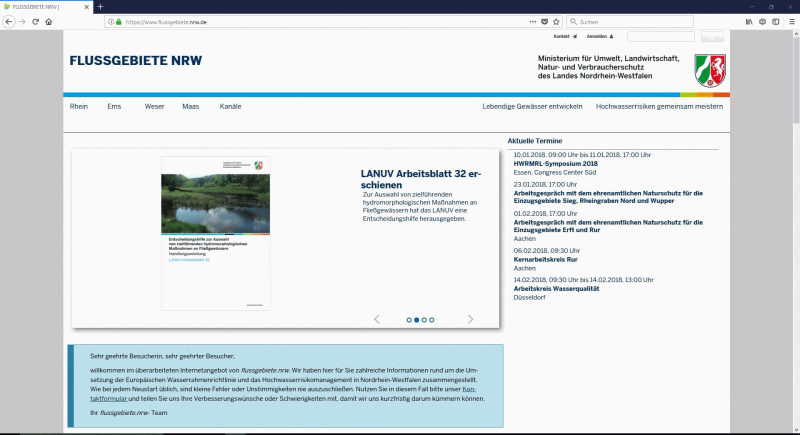800x435 pixels.
Task: Bookmark this page with the star
Action: click(x=556, y=22)
